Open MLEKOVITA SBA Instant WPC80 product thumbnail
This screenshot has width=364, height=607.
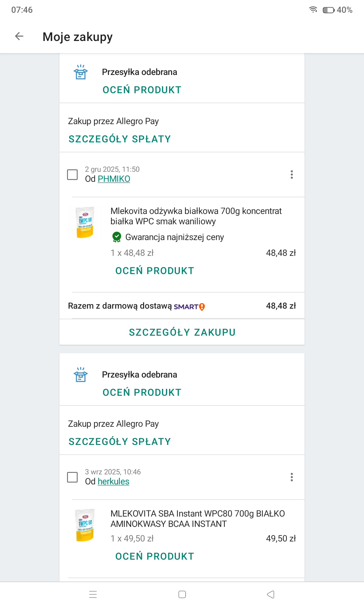(x=85, y=525)
